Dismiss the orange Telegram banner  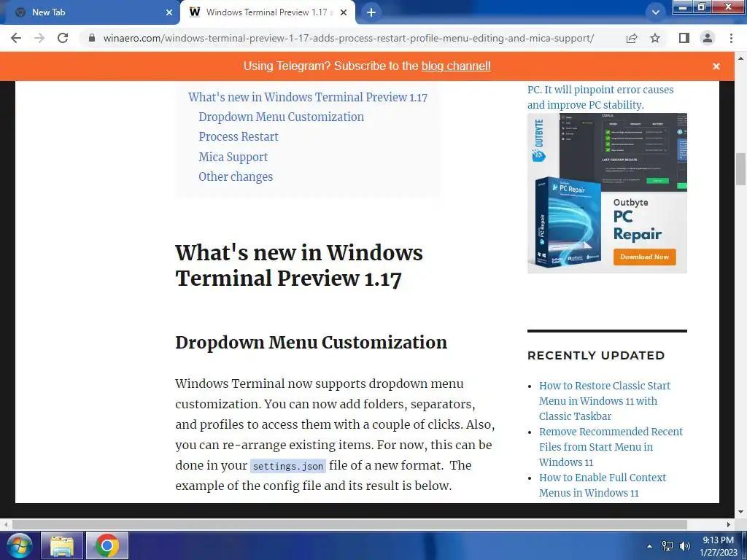coord(716,66)
